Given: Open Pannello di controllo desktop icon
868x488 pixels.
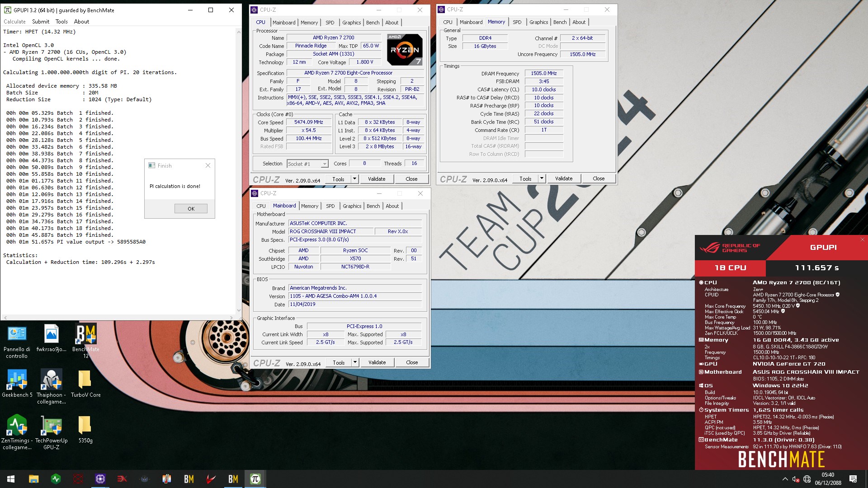Looking at the screenshot, I should (17, 342).
